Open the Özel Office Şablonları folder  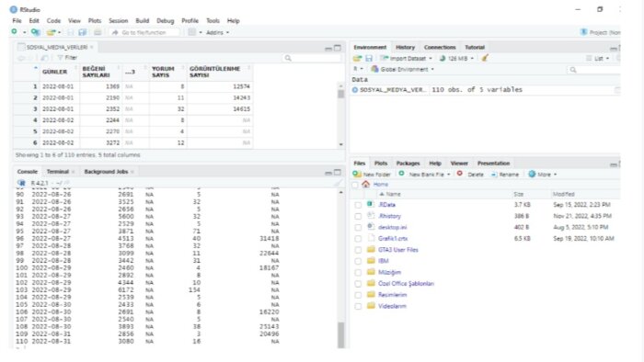[x=406, y=284]
